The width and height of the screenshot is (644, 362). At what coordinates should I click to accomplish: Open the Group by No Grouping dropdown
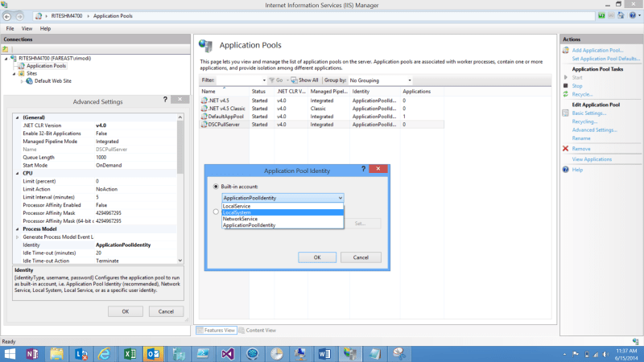[380, 80]
